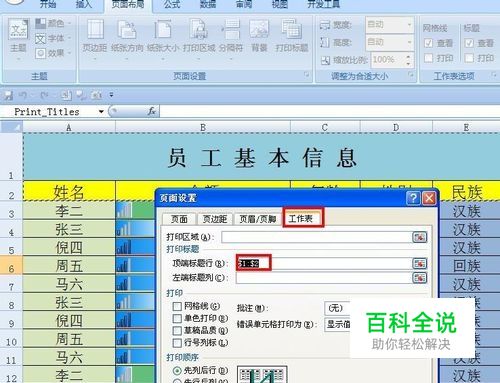This screenshot has width=500, height=383.
Task: Click the 颜色 theme colors icon
Action: pyautogui.click(x=41, y=23)
